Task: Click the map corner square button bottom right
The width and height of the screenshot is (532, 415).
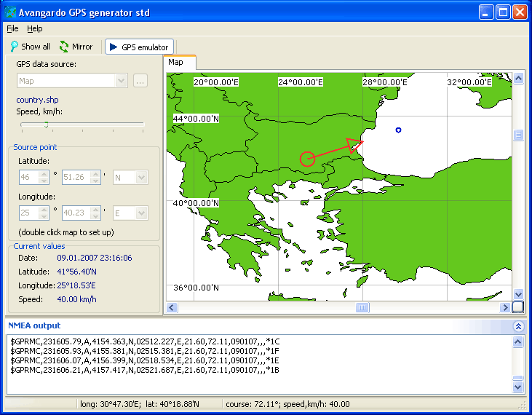Action: (x=518, y=307)
